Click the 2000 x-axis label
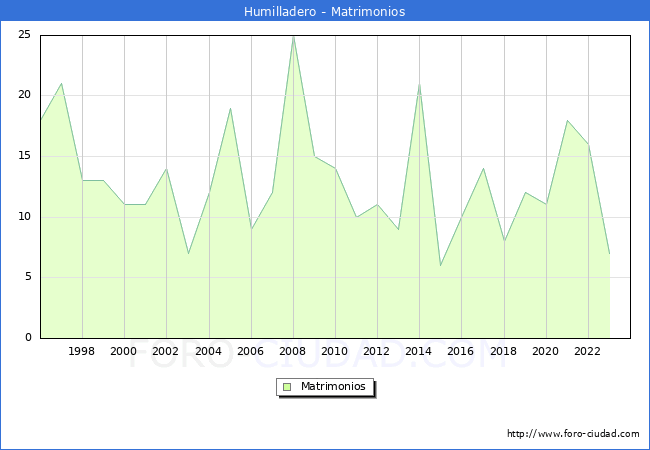 (x=124, y=351)
